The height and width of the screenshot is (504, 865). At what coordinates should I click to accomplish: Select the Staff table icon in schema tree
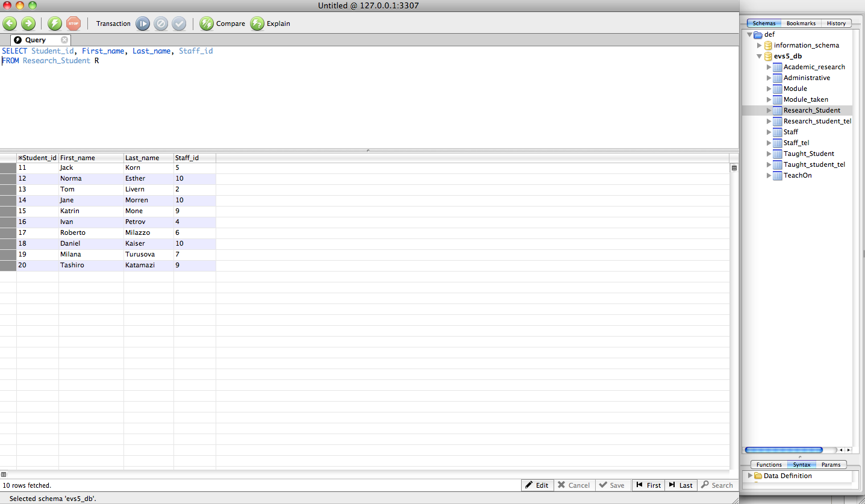click(777, 132)
